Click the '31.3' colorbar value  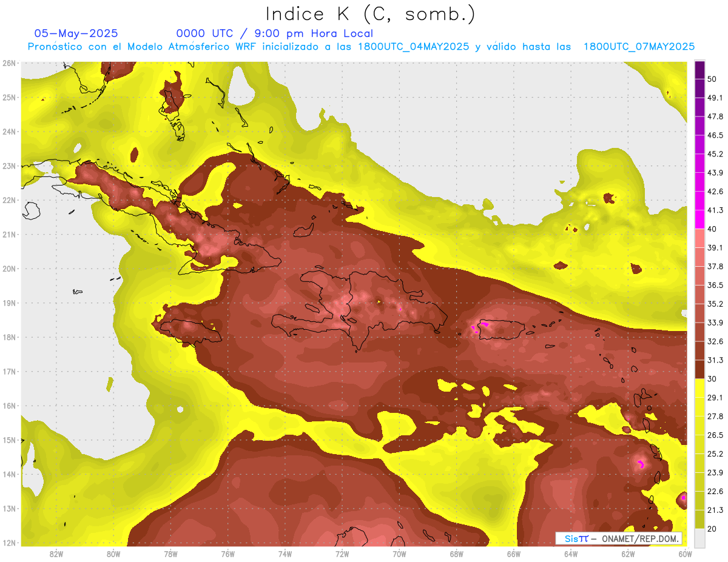tap(715, 360)
